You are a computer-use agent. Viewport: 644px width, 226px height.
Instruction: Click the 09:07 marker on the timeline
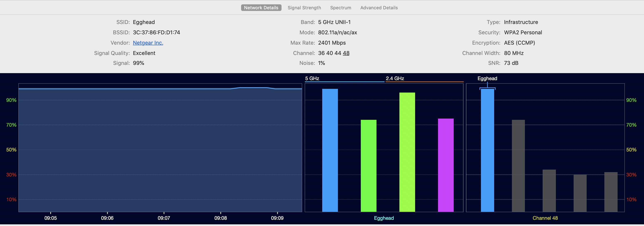coord(164,218)
